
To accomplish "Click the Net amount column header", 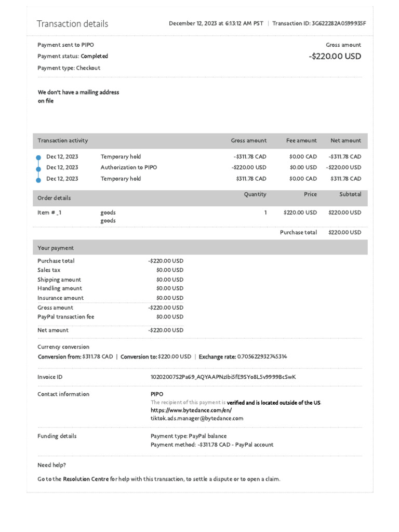I will point(345,140).
